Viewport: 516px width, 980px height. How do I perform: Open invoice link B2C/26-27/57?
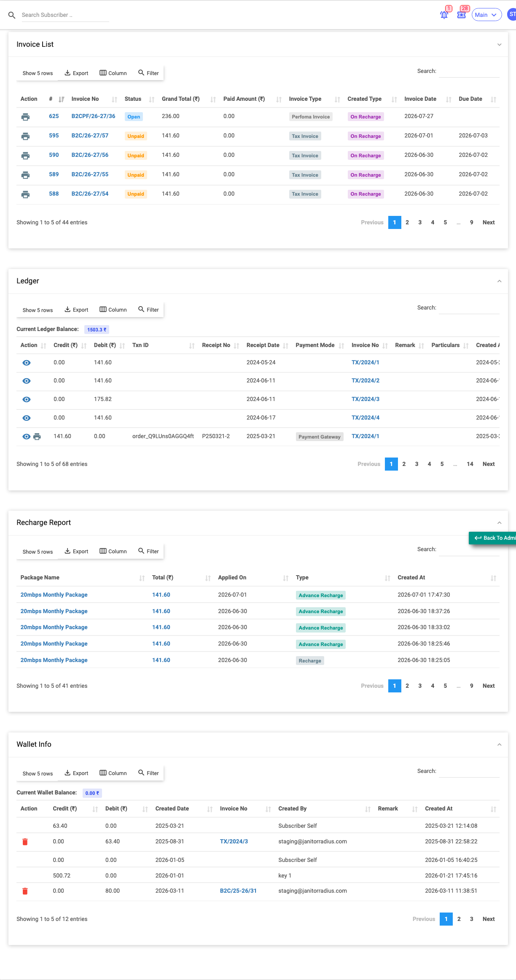point(90,135)
